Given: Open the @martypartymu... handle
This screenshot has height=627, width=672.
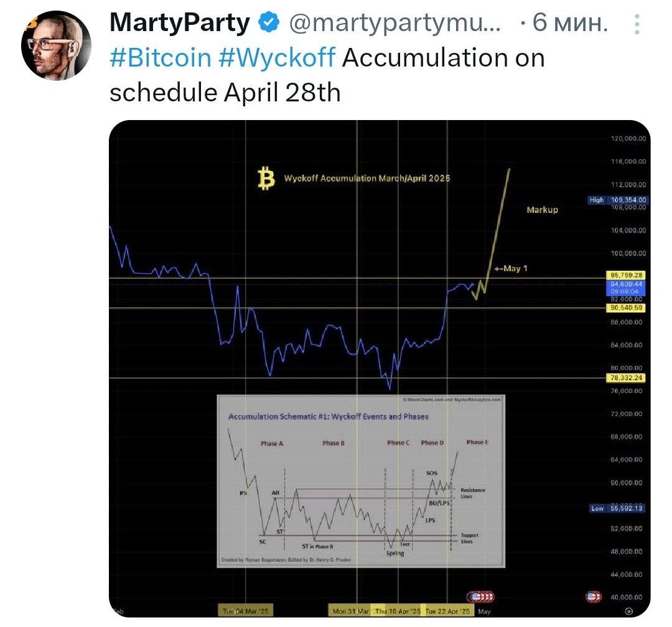Looking at the screenshot, I should (394, 23).
